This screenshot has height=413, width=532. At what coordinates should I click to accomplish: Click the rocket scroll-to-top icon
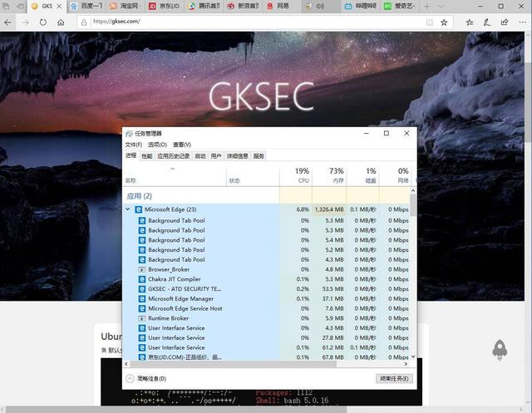[500, 350]
